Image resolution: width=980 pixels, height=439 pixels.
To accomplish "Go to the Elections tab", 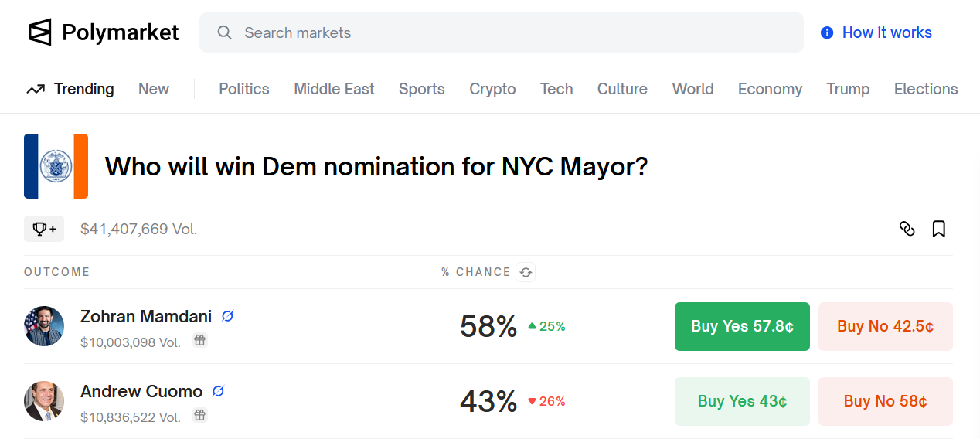I will point(926,89).
